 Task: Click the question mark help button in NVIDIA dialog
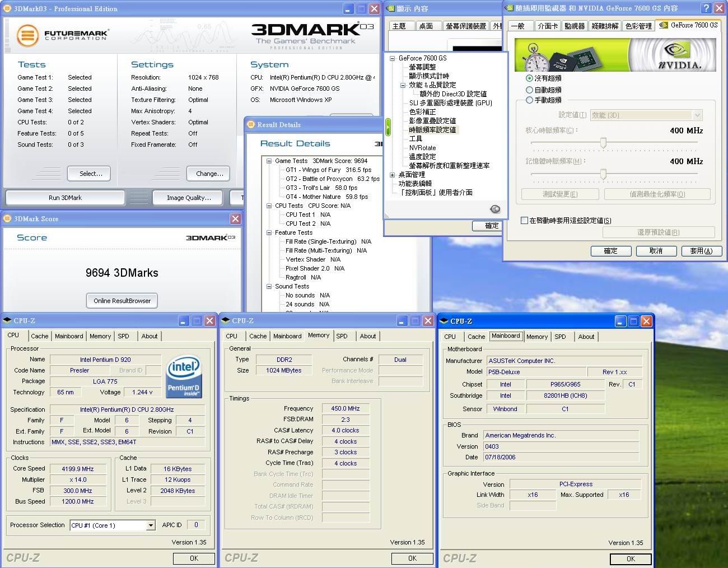click(706, 8)
